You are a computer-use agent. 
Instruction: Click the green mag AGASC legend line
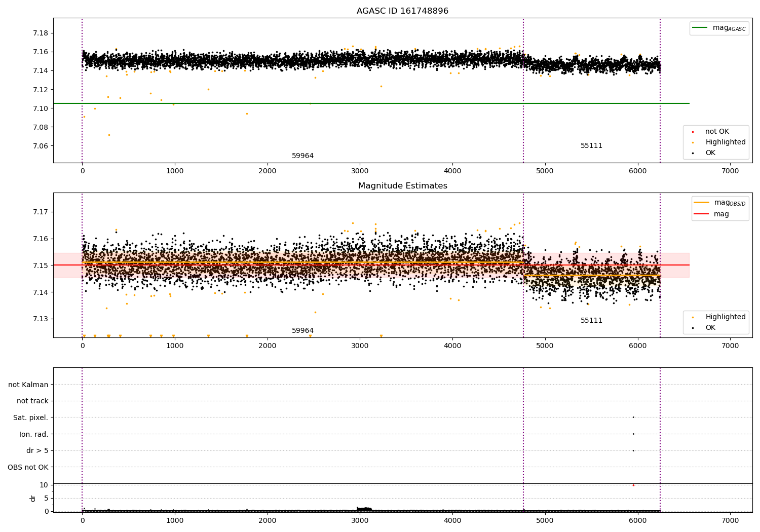coord(701,28)
